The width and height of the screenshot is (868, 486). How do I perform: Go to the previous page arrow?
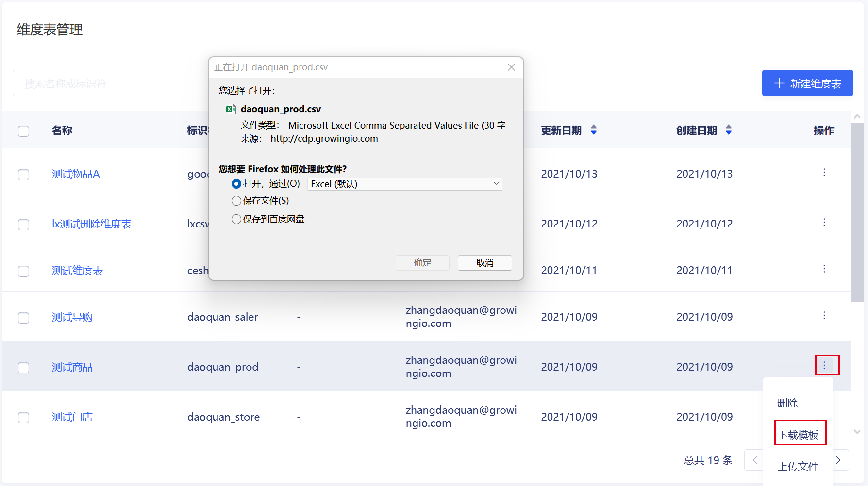(x=754, y=460)
